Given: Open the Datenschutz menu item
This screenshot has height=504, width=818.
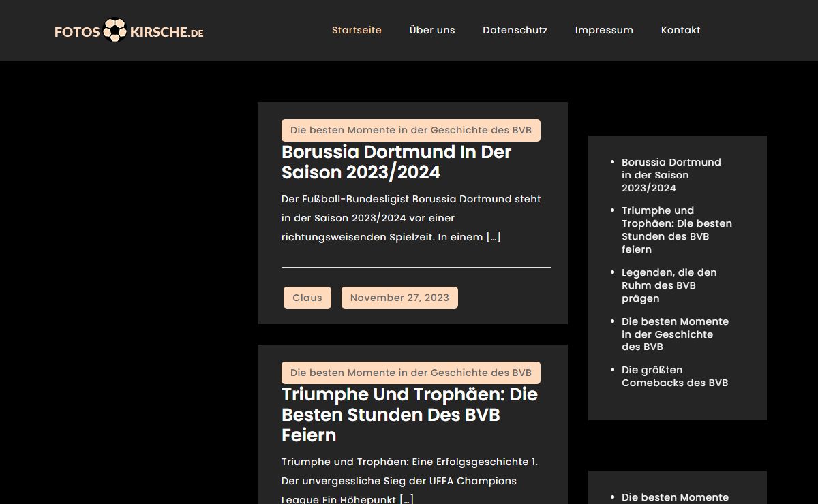Looking at the screenshot, I should click(x=515, y=30).
